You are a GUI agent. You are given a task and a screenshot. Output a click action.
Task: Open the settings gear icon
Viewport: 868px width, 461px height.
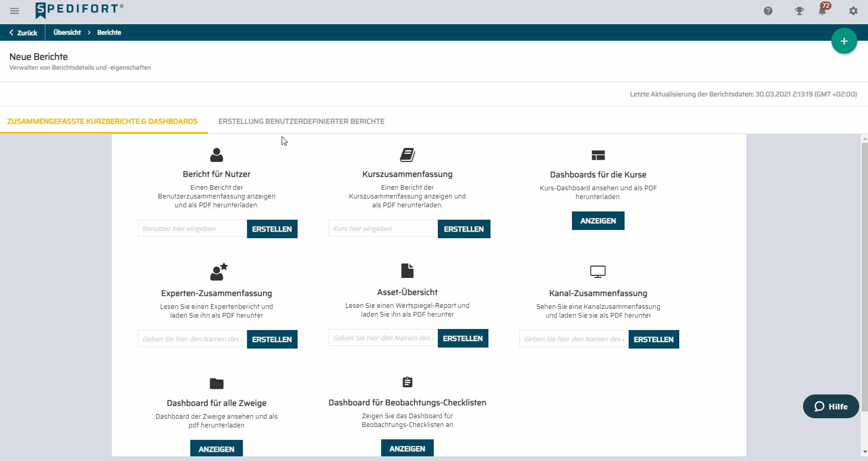[853, 11]
